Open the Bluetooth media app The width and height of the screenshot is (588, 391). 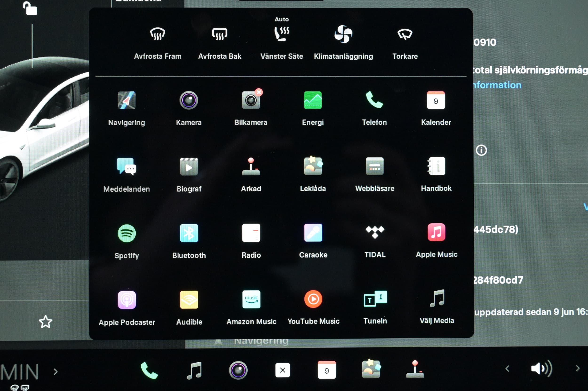[189, 233]
